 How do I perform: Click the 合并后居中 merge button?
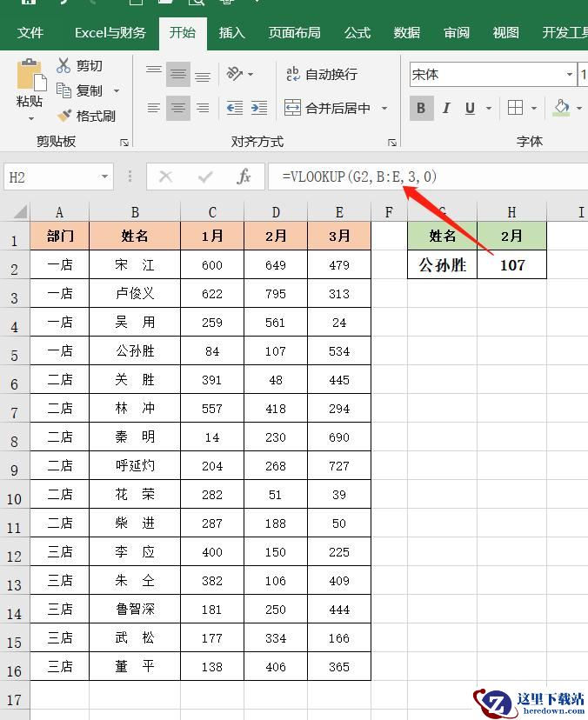pyautogui.click(x=327, y=108)
